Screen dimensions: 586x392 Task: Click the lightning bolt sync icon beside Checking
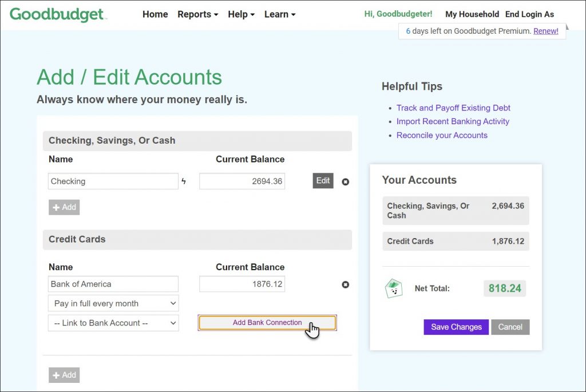click(184, 181)
